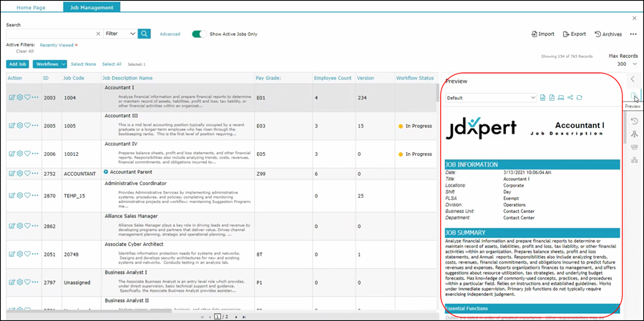
Task: Open settings gear for Accountant IV row
Action: pyautogui.click(x=19, y=154)
